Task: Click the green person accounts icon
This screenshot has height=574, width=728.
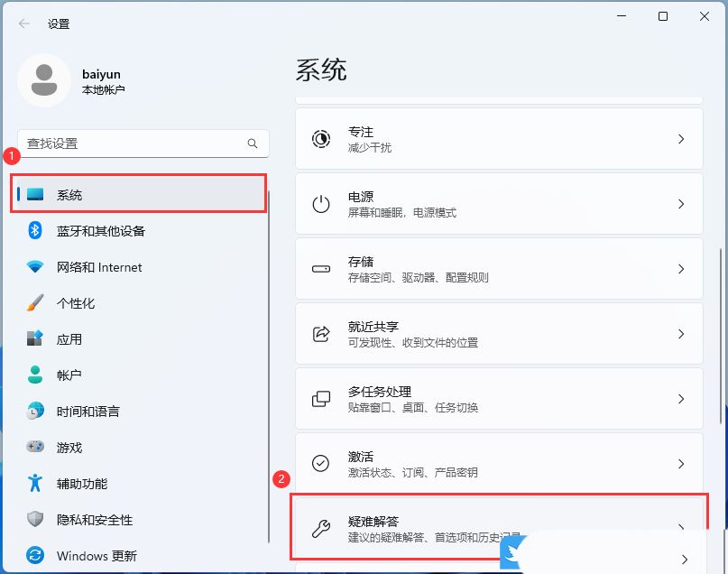Action: [x=35, y=375]
